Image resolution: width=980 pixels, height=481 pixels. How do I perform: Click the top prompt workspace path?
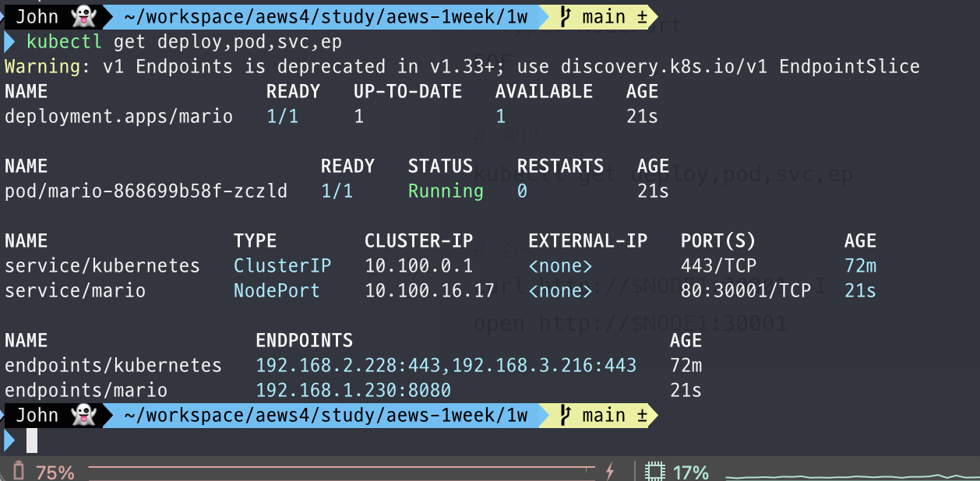pos(326,16)
